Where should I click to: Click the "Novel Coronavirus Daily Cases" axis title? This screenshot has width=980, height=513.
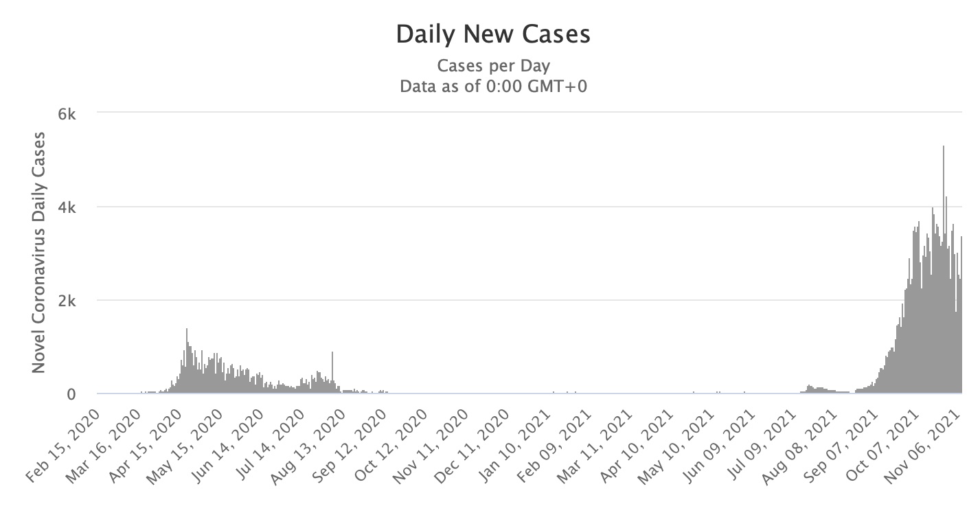tap(38, 252)
